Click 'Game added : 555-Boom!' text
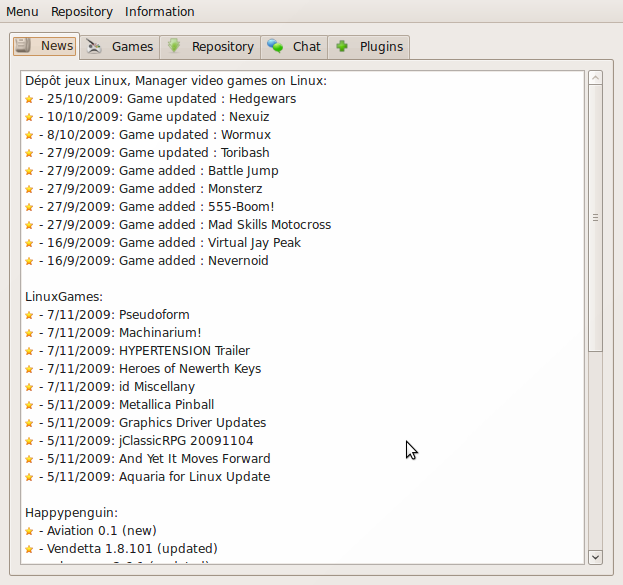 point(197,207)
